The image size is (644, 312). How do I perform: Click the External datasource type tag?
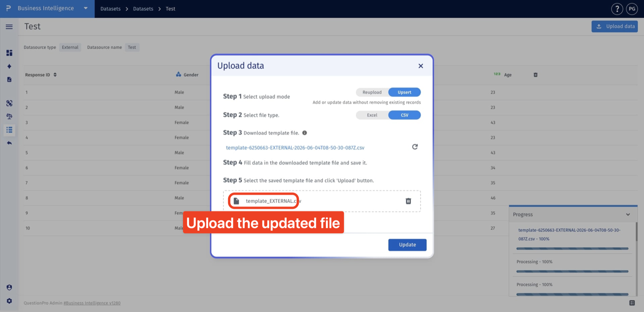click(x=70, y=47)
